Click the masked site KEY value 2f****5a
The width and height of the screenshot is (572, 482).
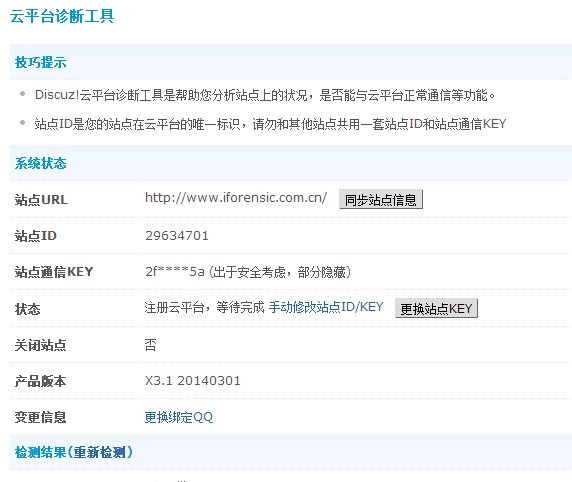[175, 272]
